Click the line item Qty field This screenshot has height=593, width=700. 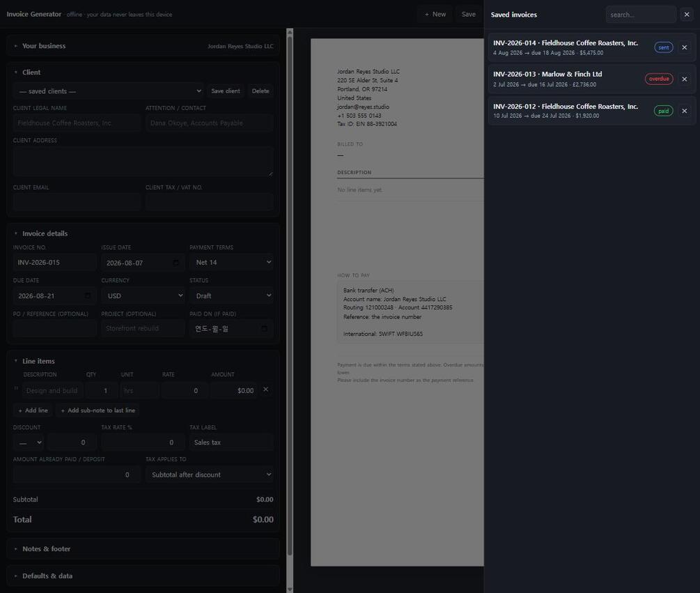[x=101, y=390]
